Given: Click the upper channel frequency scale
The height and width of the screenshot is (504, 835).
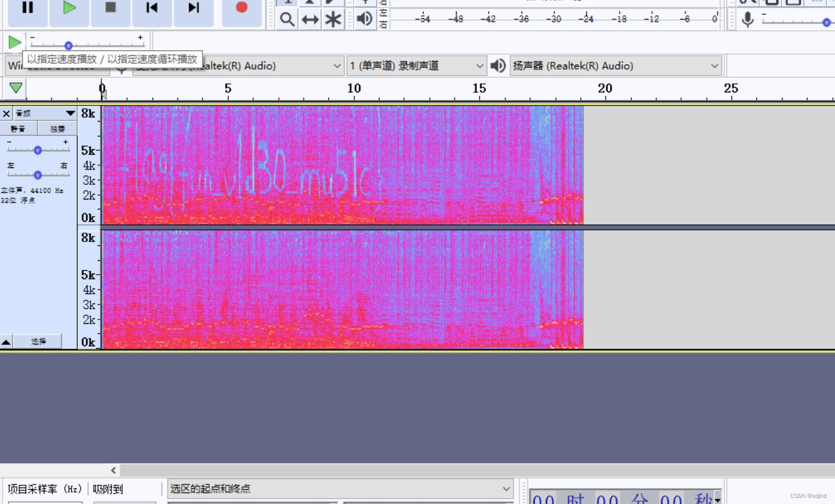Looking at the screenshot, I should (x=89, y=165).
